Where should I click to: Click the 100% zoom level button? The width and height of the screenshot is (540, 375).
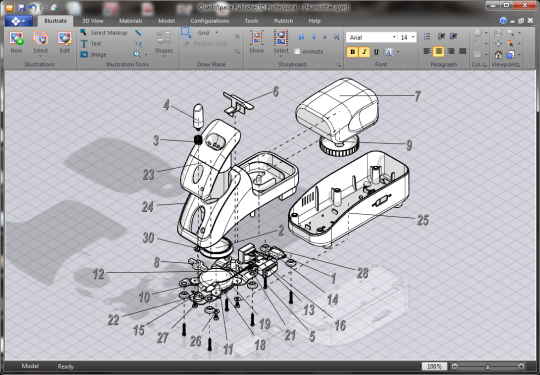click(434, 366)
